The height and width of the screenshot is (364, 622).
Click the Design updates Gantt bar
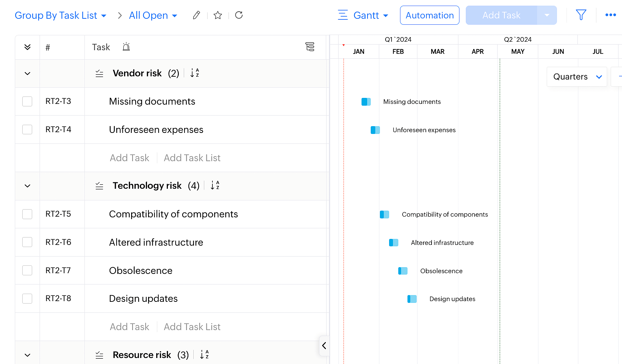412,299
